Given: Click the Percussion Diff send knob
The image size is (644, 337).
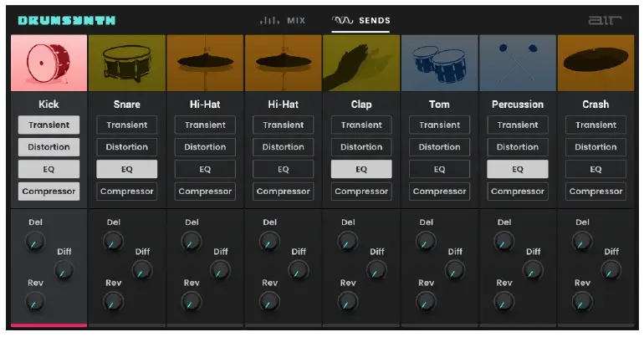Looking at the screenshot, I should point(533,270).
